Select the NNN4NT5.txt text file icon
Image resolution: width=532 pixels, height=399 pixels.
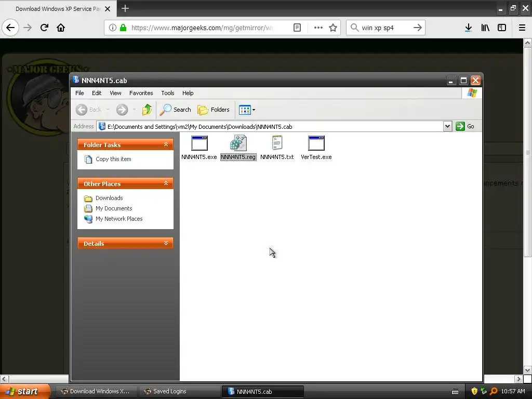pos(277,143)
